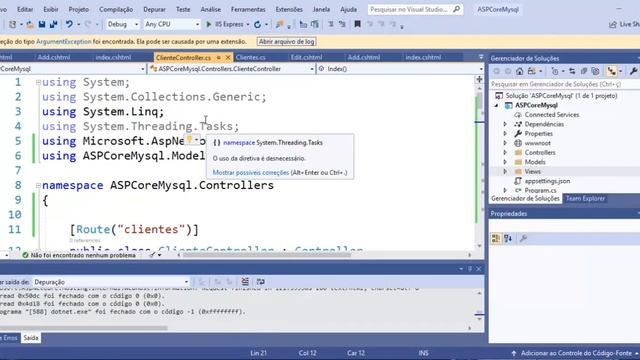Click the search magnifier in Visual Studio search

click(457, 9)
